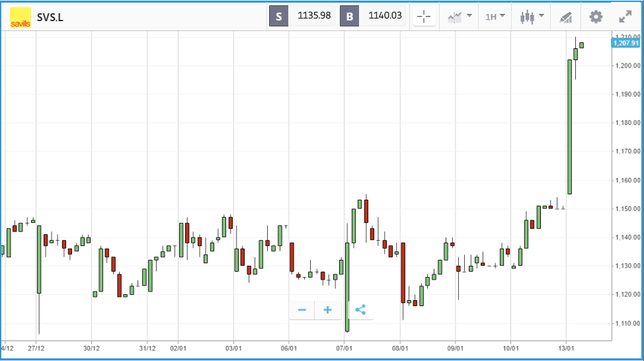The height and width of the screenshot is (361, 644).
Task: Click the SVS.L ticker name
Action: pos(50,18)
